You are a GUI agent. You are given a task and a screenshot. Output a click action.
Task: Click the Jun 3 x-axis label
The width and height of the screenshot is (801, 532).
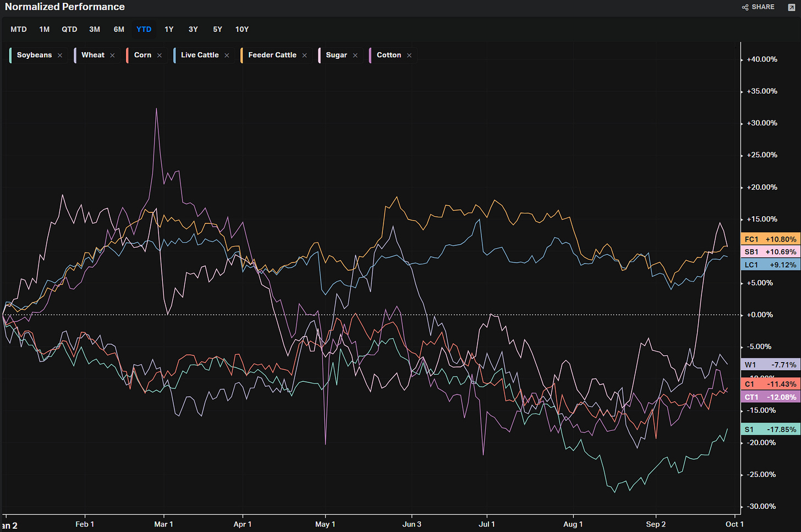point(412,524)
